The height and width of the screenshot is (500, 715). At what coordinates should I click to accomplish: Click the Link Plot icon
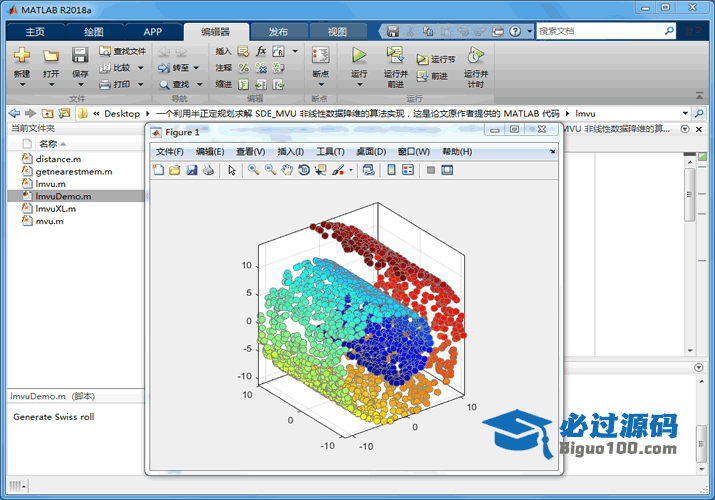coord(368,170)
